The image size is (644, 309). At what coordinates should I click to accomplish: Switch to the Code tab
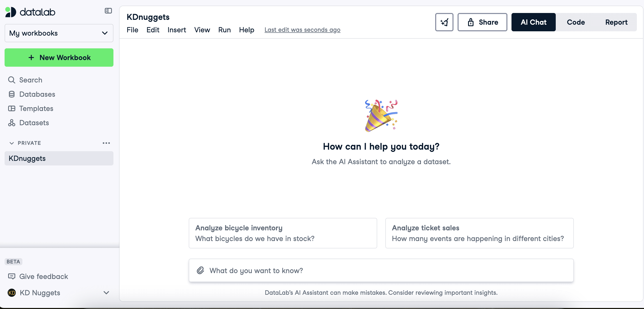pyautogui.click(x=576, y=22)
